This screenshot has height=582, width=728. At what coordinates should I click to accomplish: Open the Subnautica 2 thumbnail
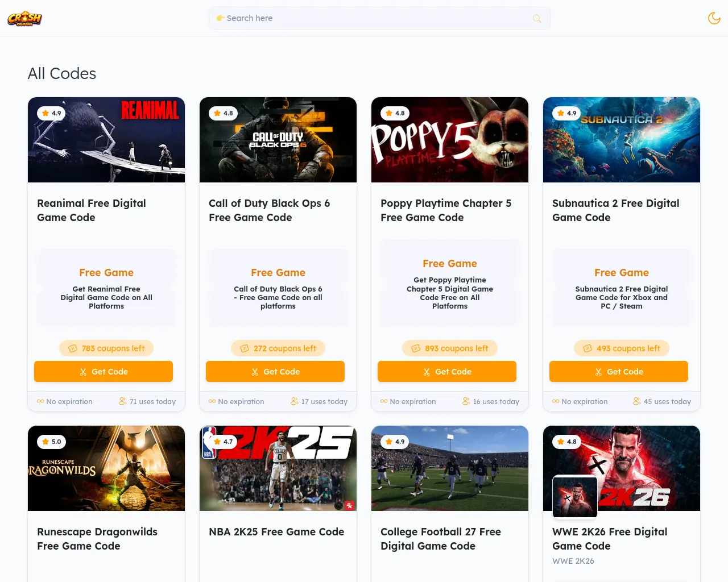[x=622, y=140]
